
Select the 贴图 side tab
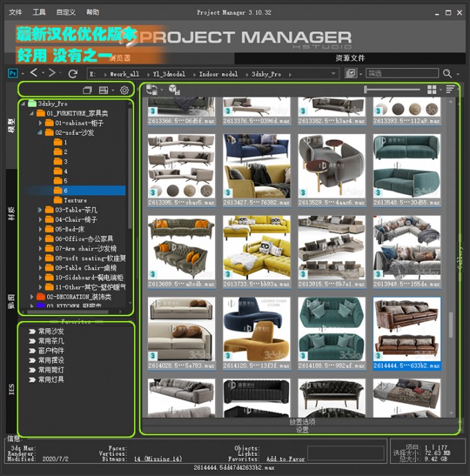[x=12, y=301]
